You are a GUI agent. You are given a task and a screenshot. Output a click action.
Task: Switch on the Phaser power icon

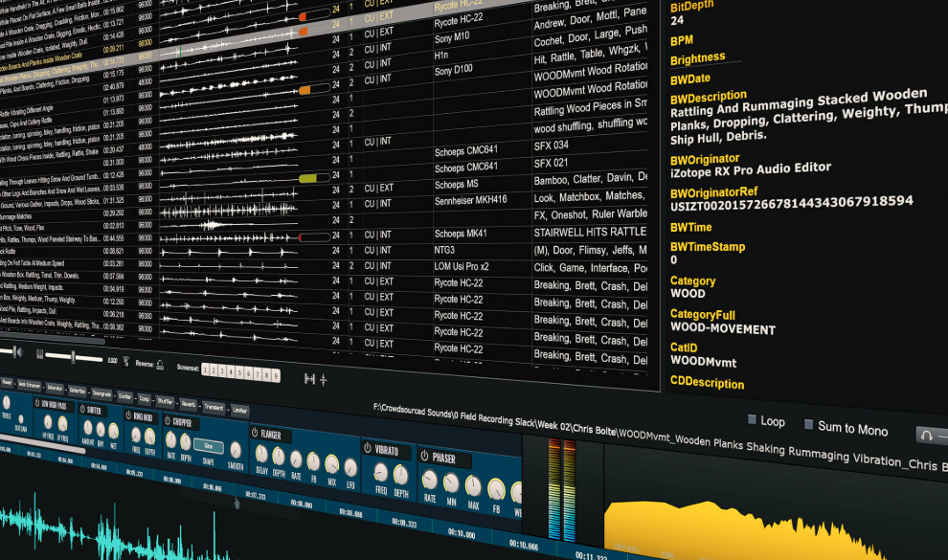[x=424, y=457]
